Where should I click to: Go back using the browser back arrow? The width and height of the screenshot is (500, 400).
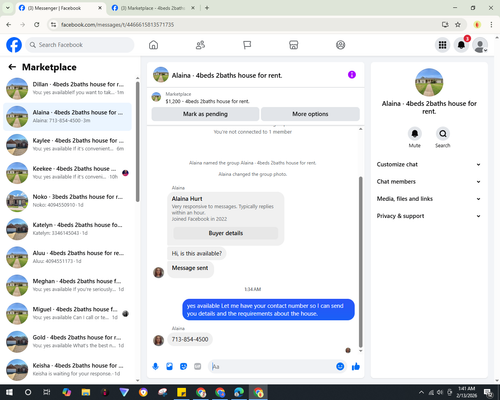pos(9,25)
